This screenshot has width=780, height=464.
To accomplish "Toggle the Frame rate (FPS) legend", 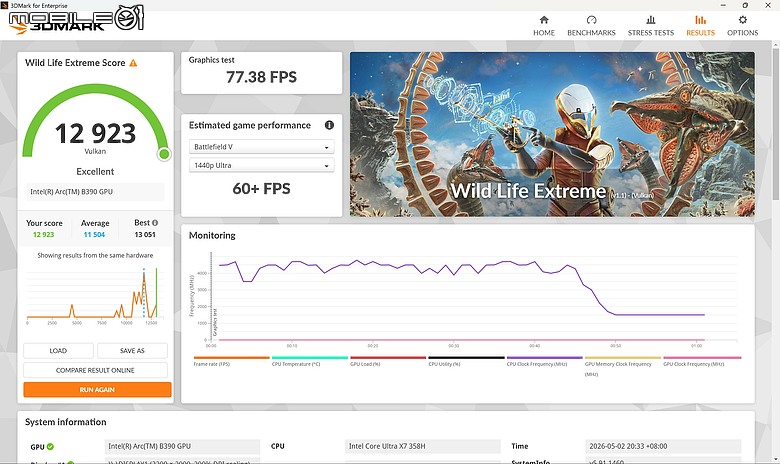I will coord(231,362).
